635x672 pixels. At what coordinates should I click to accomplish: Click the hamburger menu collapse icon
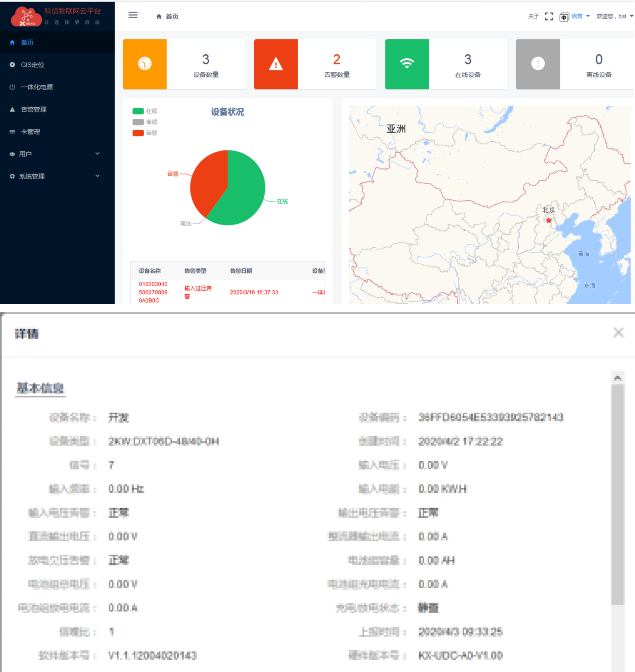133,15
